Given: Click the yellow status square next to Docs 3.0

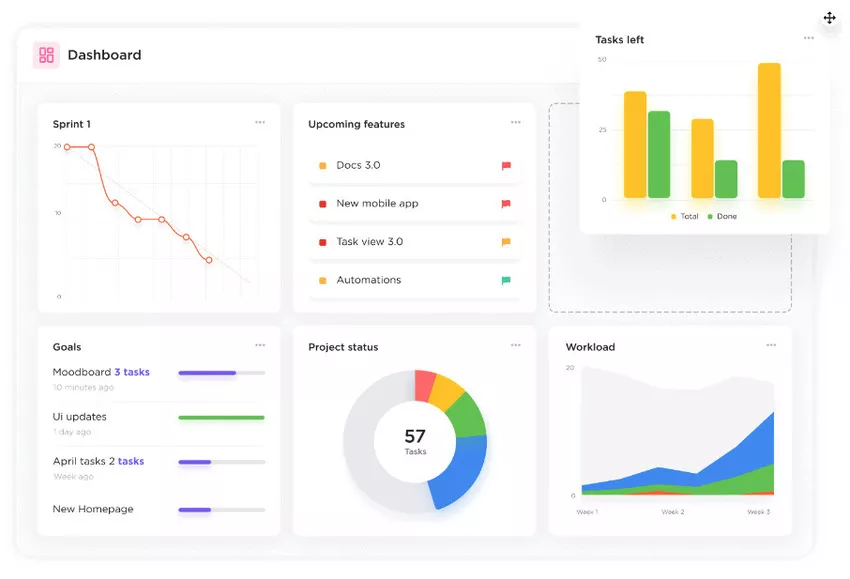Looking at the screenshot, I should click(322, 165).
